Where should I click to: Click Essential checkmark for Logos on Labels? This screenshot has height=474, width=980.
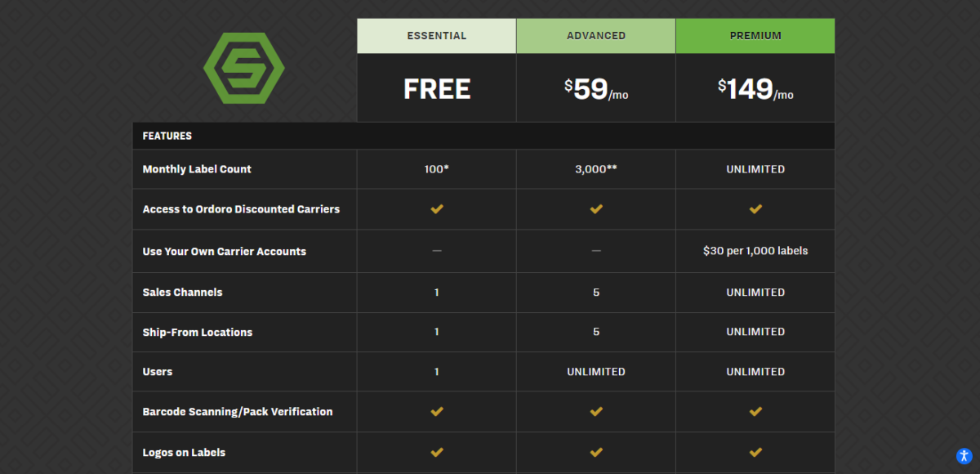[x=437, y=452]
